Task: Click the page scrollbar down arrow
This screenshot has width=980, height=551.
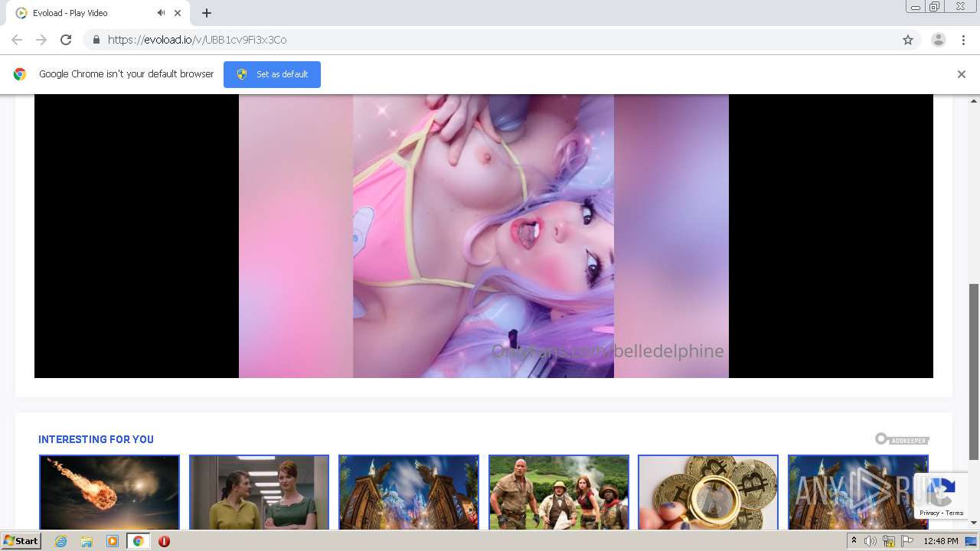Action: click(974, 523)
